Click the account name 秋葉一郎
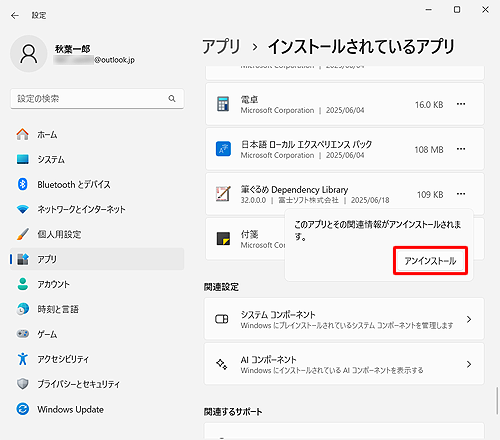Viewport: 500px width, 440px height. pyautogui.click(x=73, y=49)
